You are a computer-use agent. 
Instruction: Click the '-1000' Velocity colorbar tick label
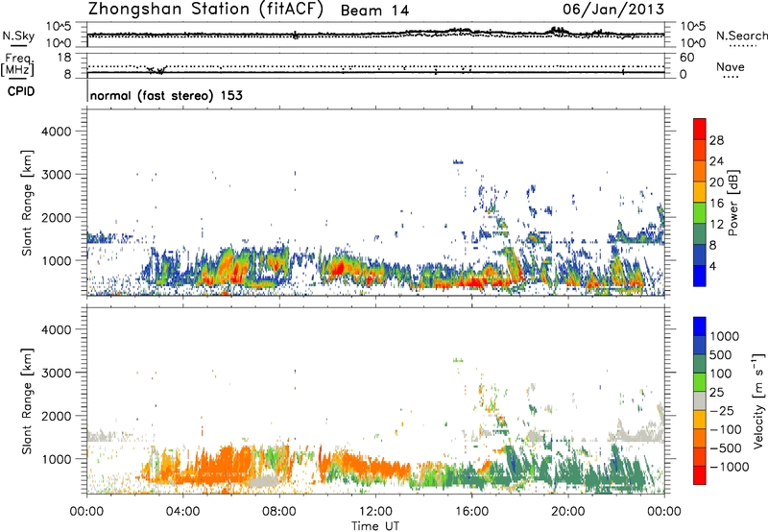coord(729,467)
